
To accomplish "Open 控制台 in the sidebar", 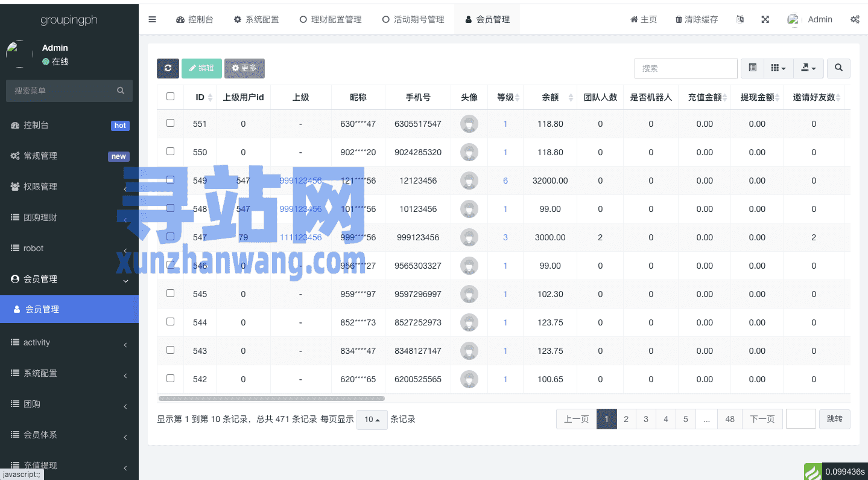I will (69, 125).
